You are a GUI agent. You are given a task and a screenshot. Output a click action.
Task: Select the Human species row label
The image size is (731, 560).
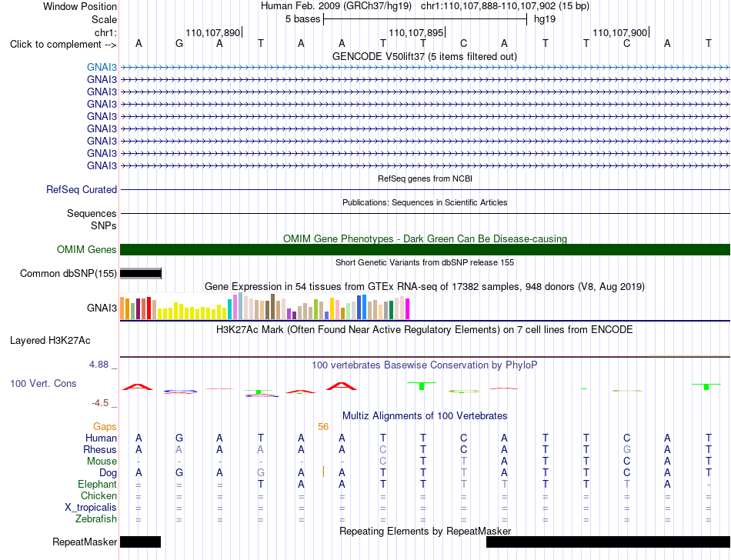(101, 438)
